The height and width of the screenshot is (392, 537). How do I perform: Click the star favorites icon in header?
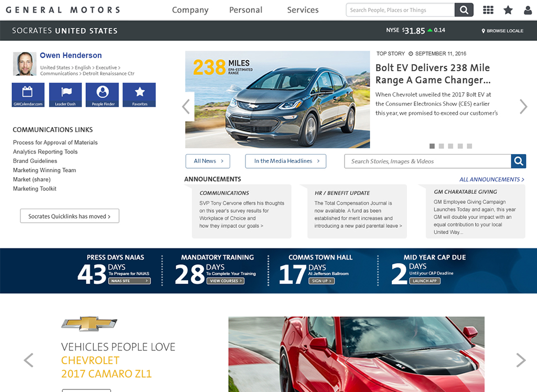point(508,10)
